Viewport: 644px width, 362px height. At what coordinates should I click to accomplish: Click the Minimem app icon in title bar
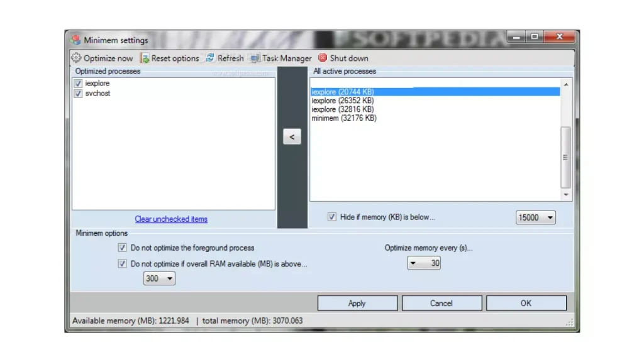75,40
